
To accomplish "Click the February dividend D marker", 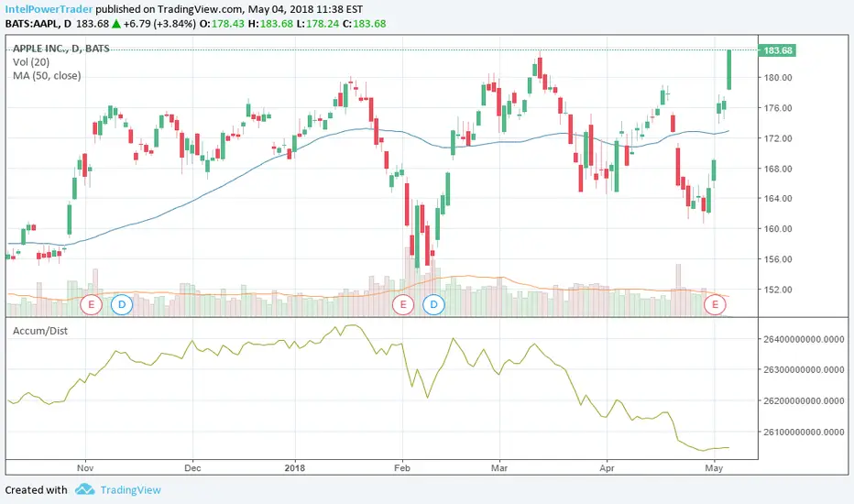I will coord(433,304).
